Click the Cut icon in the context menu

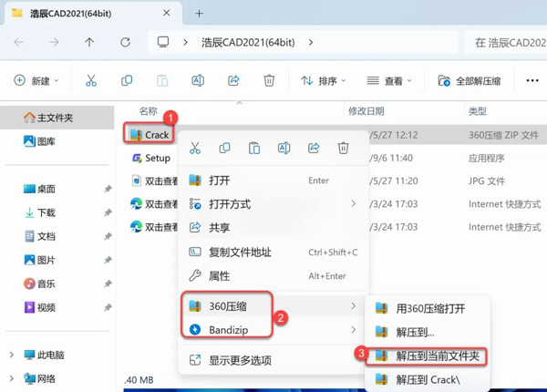(x=195, y=148)
